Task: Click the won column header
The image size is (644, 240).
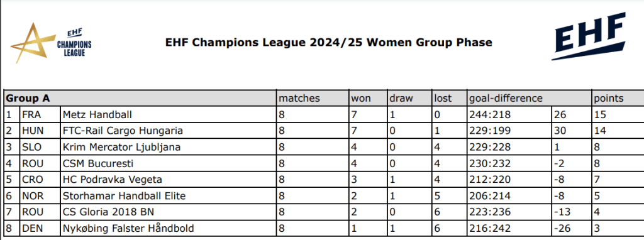Action: tap(368, 99)
